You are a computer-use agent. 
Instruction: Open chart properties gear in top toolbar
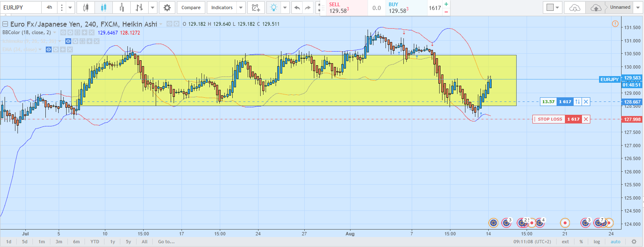pyautogui.click(x=167, y=7)
